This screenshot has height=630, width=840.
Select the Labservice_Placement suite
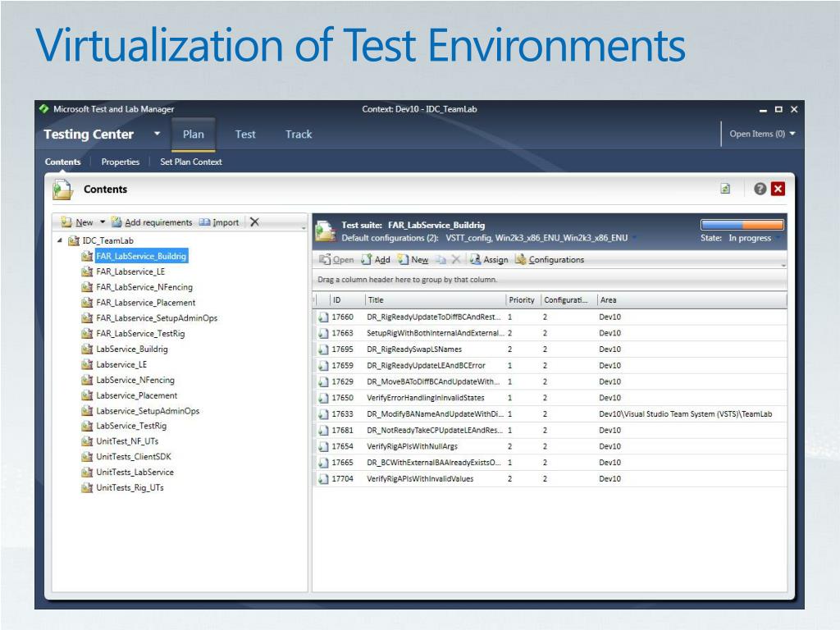pos(137,395)
